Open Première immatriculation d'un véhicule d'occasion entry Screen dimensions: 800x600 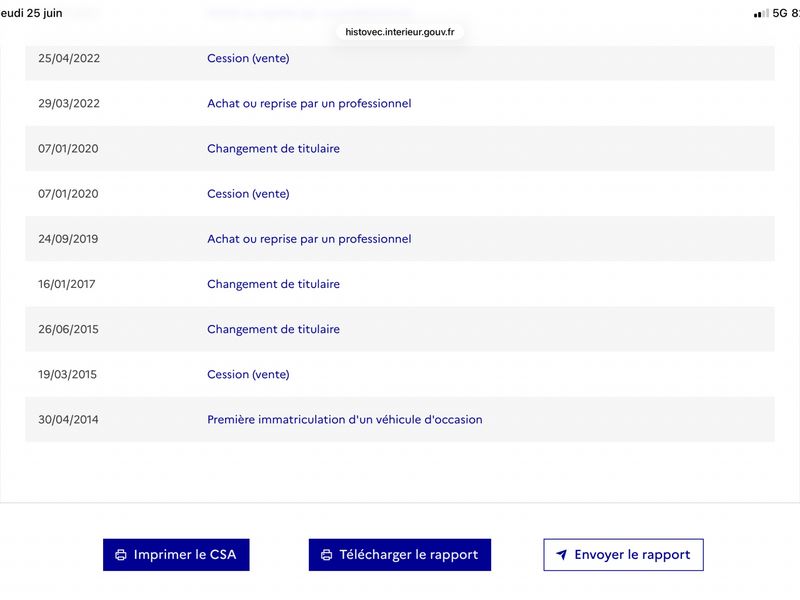tap(344, 419)
